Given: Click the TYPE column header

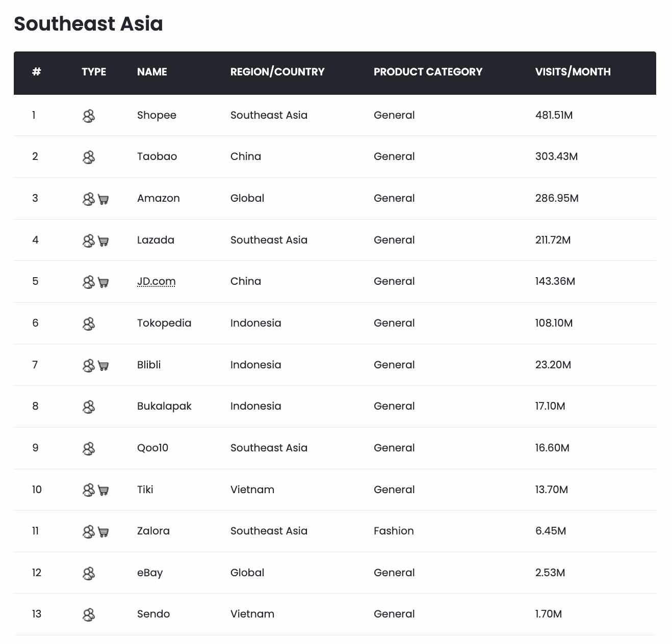Looking at the screenshot, I should pyautogui.click(x=94, y=72).
